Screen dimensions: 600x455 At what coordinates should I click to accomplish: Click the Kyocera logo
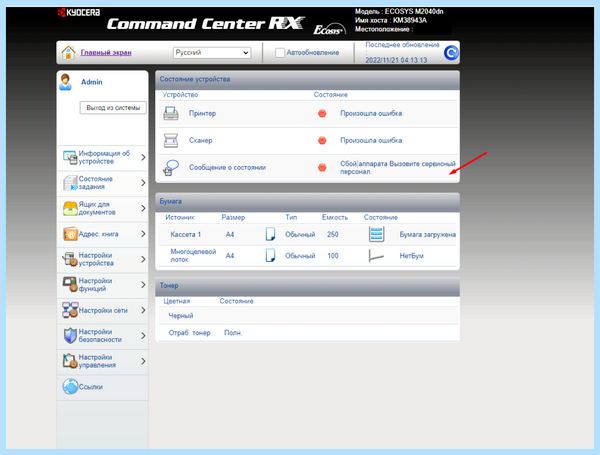click(x=79, y=13)
